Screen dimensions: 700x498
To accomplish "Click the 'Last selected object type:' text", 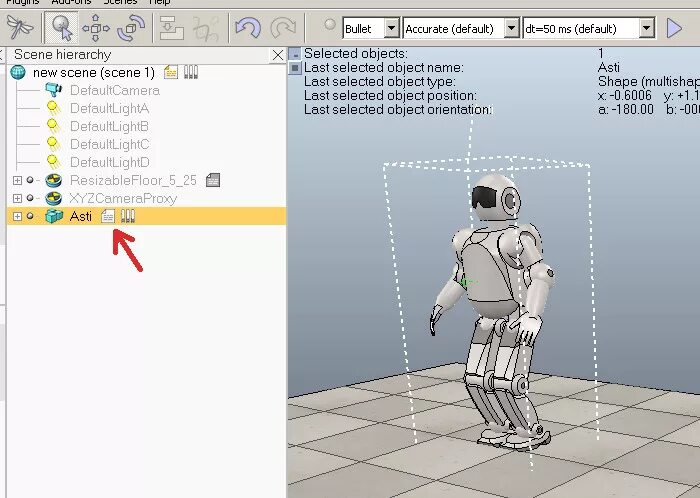I will coord(379,82).
